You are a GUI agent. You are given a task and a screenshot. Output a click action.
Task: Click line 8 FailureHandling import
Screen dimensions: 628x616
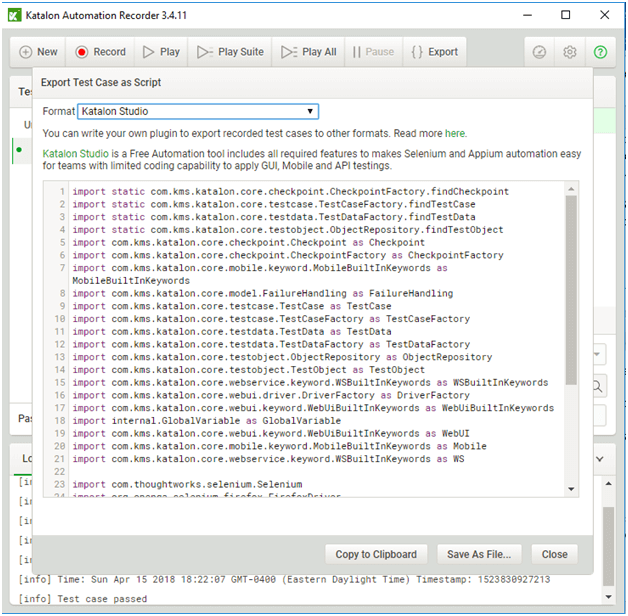263,294
